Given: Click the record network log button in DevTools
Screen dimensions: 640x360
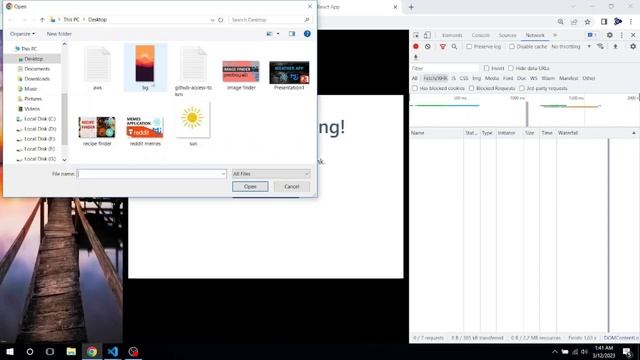Looking at the screenshot, I should point(416,47).
